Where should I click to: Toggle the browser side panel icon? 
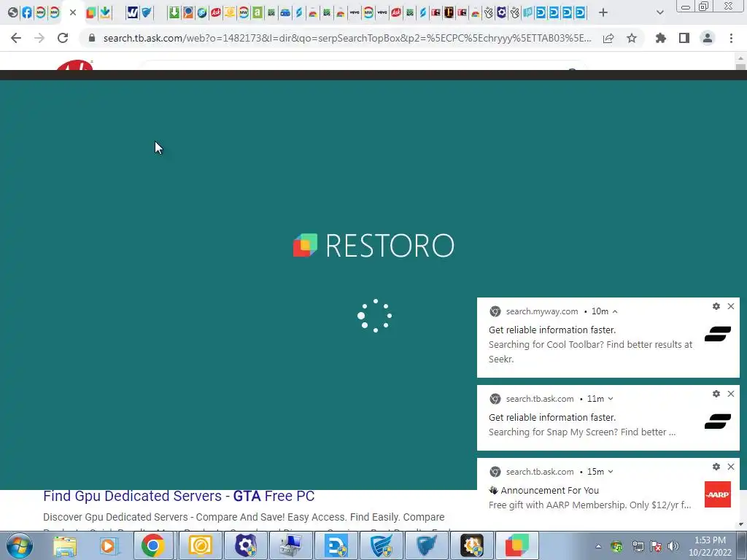684,38
